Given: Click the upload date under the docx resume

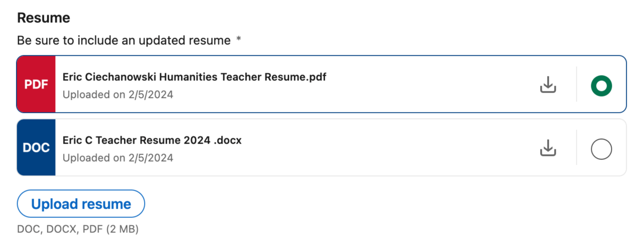Looking at the screenshot, I should [118, 158].
